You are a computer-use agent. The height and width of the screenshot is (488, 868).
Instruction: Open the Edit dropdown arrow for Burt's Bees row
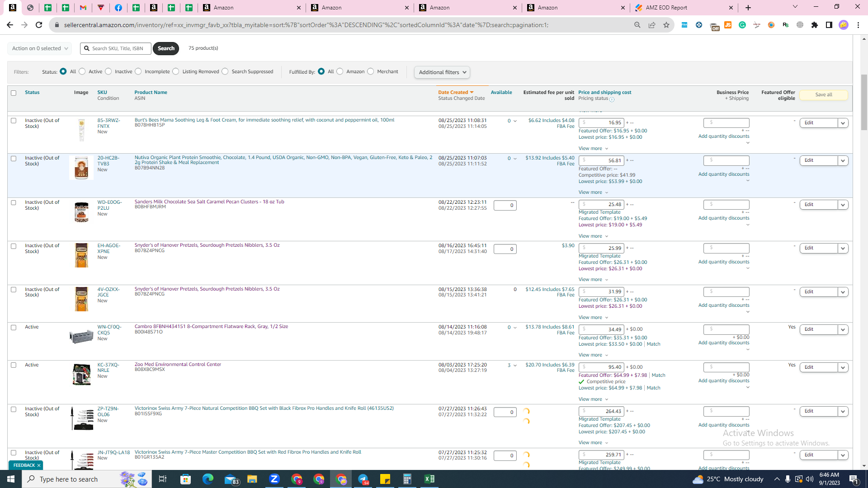pos(843,123)
